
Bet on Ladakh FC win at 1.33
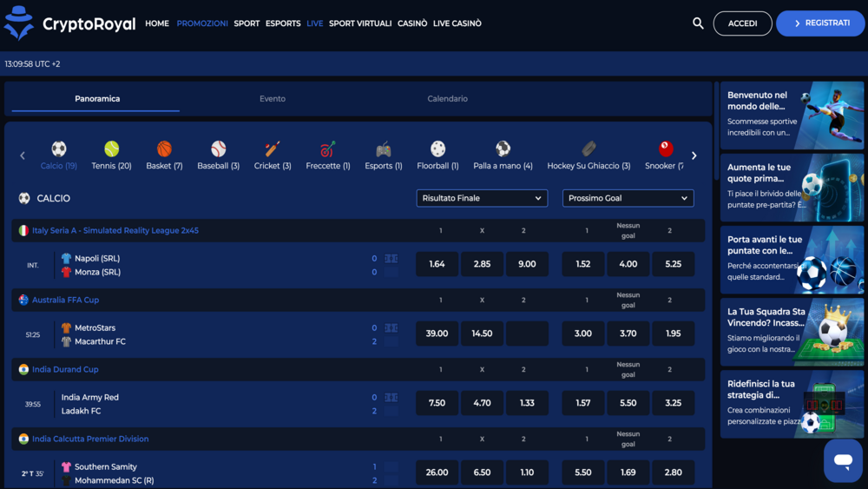pos(527,403)
